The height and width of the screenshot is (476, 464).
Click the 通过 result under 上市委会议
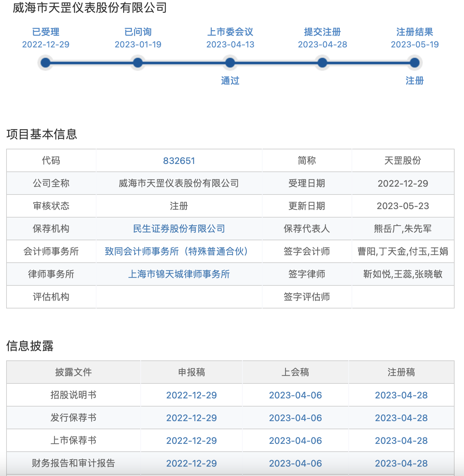point(230,81)
